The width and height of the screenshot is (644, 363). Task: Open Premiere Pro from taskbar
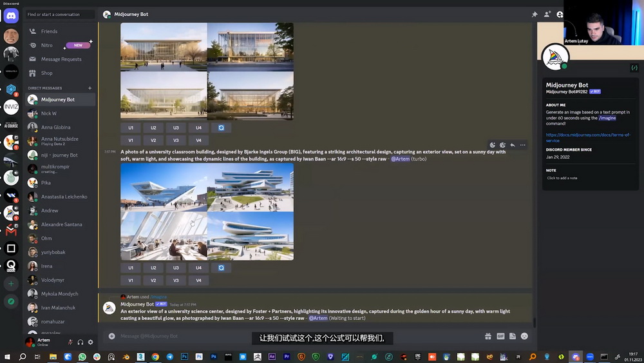pyautogui.click(x=287, y=357)
